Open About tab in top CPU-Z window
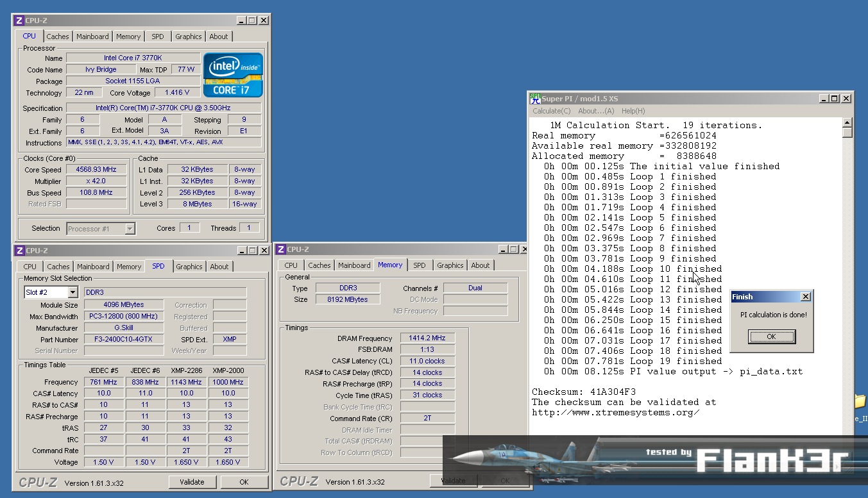This screenshot has width=868, height=498. (219, 37)
